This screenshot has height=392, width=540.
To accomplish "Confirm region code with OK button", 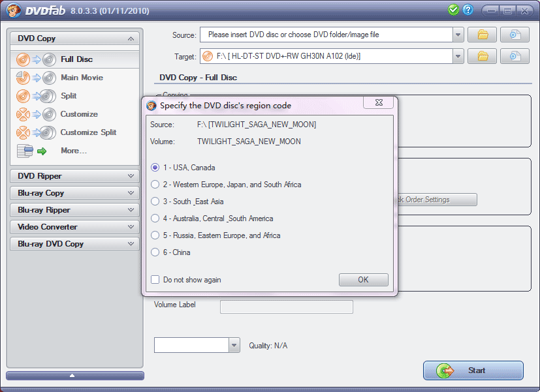I will (x=363, y=280).
